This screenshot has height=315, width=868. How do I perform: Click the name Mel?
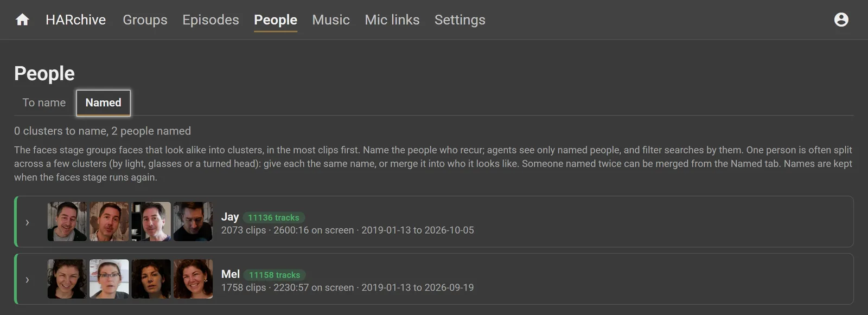pyautogui.click(x=231, y=274)
